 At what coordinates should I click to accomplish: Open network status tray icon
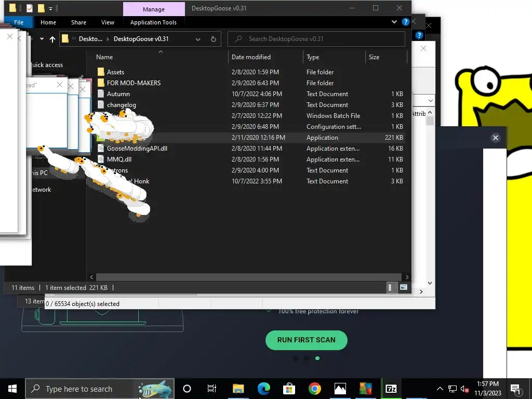(x=453, y=389)
